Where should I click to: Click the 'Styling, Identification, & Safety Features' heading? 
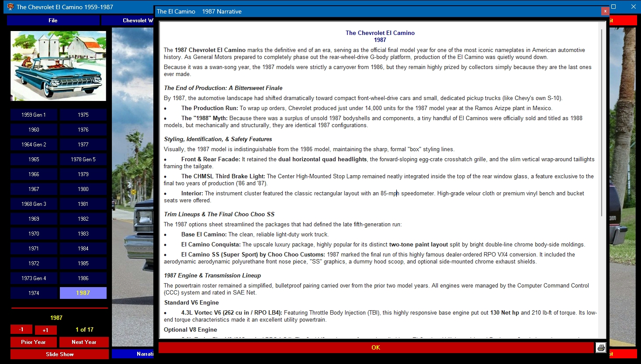(x=218, y=139)
